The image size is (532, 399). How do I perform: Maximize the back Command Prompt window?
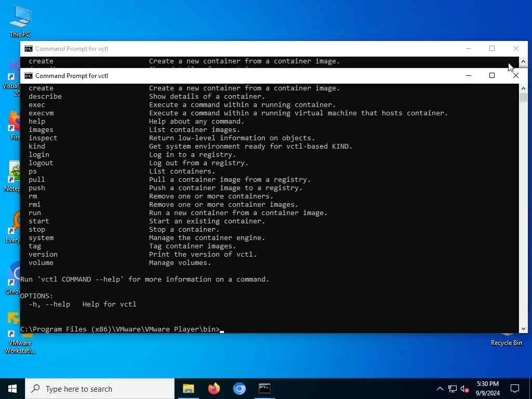pyautogui.click(x=492, y=48)
